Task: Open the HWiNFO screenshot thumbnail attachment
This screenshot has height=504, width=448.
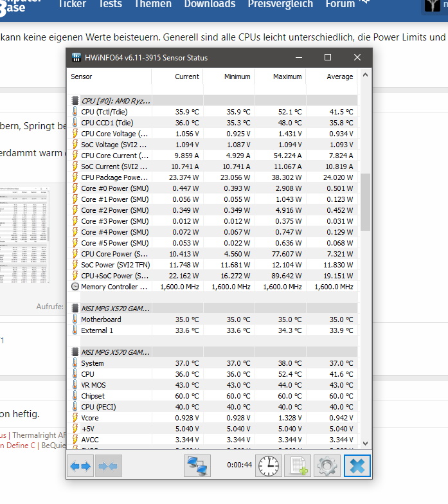Action: pyautogui.click(x=24, y=235)
